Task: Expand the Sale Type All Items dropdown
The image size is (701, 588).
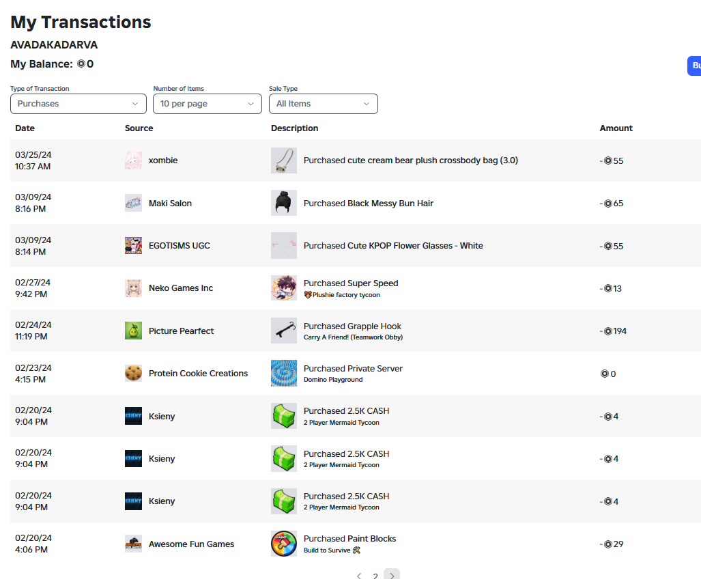Action: 324,104
